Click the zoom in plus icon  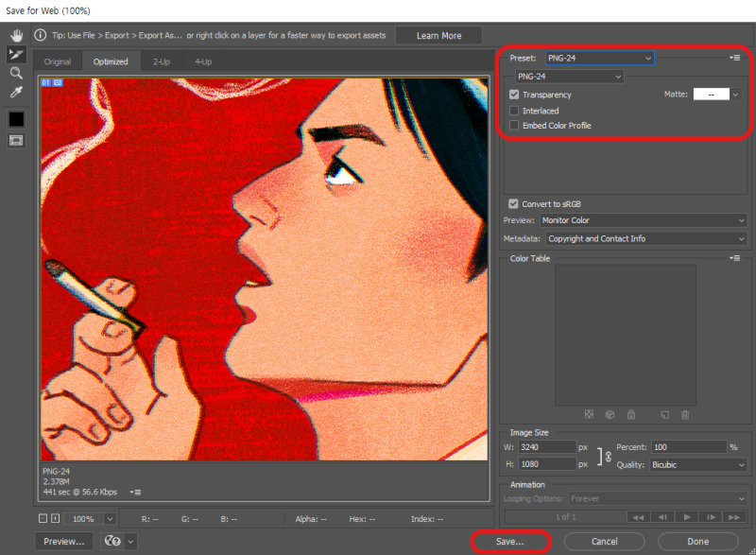[x=56, y=518]
